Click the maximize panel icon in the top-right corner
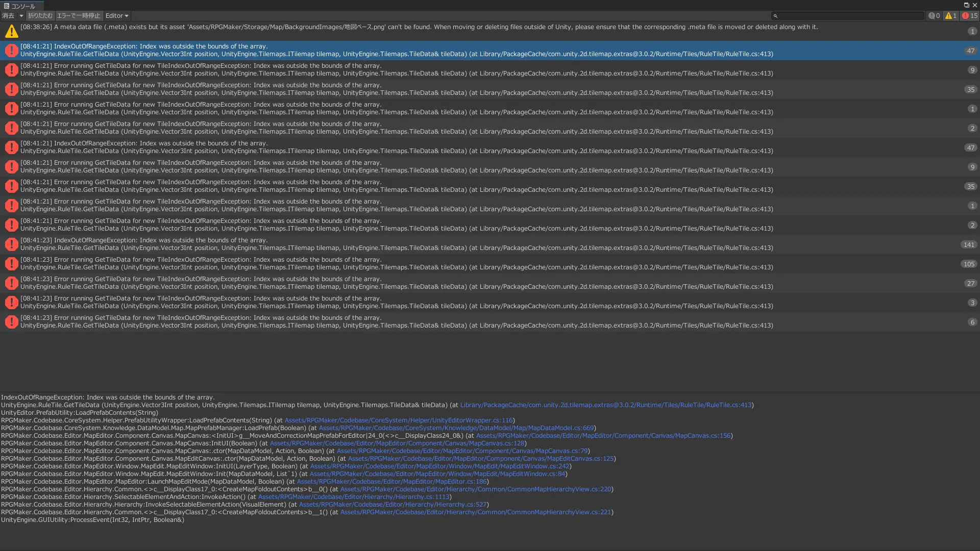 (x=966, y=5)
